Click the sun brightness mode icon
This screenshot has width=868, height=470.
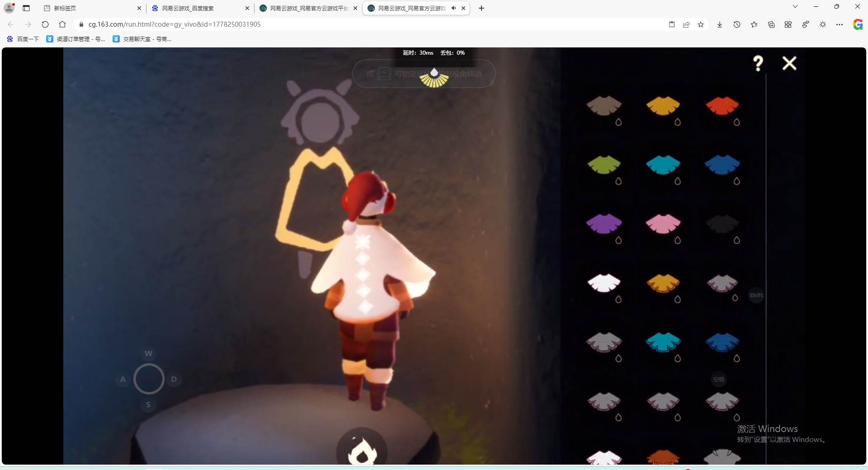click(x=823, y=24)
